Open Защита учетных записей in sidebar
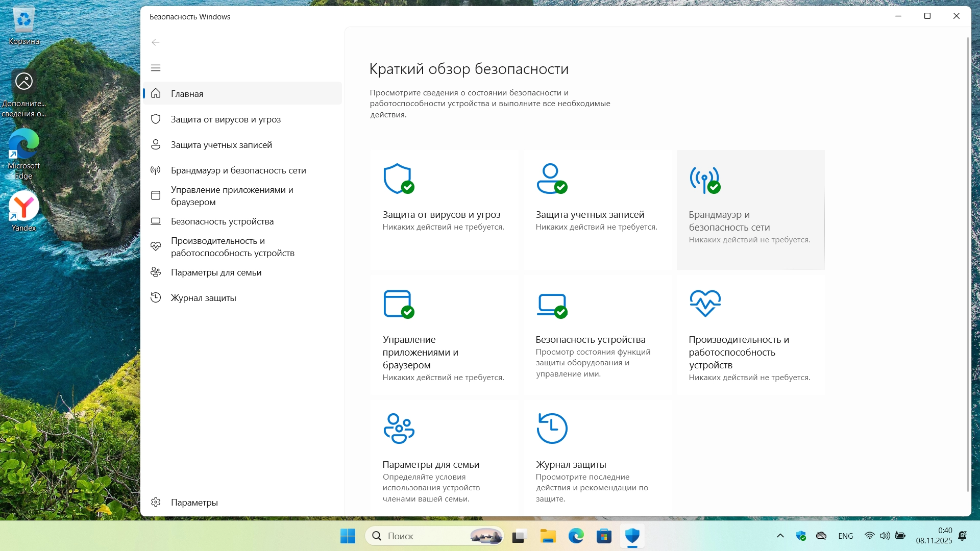 tap(221, 145)
